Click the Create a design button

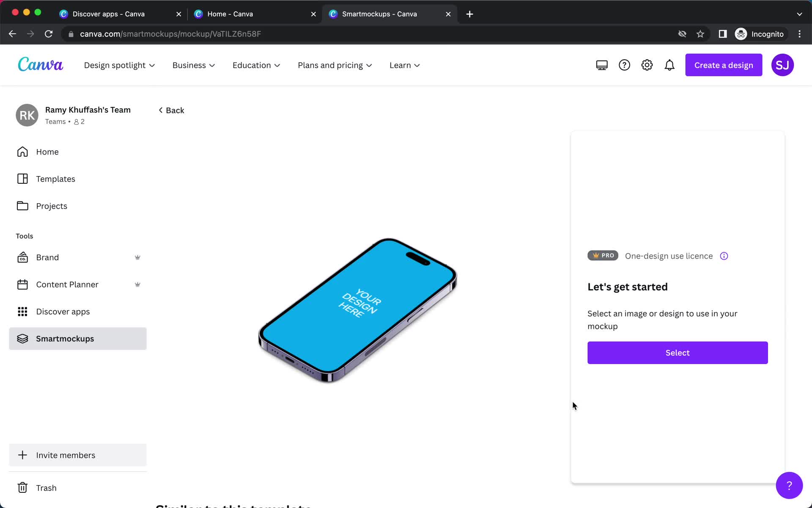724,65
